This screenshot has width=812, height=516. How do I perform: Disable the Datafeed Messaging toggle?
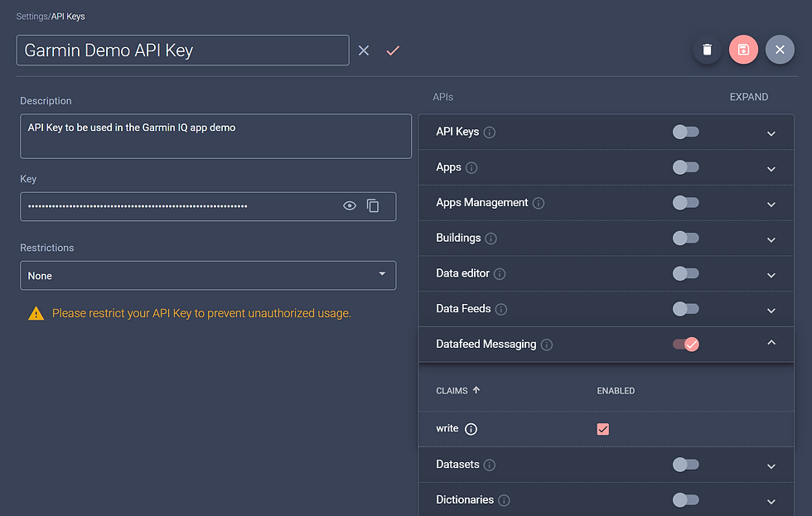pos(686,345)
